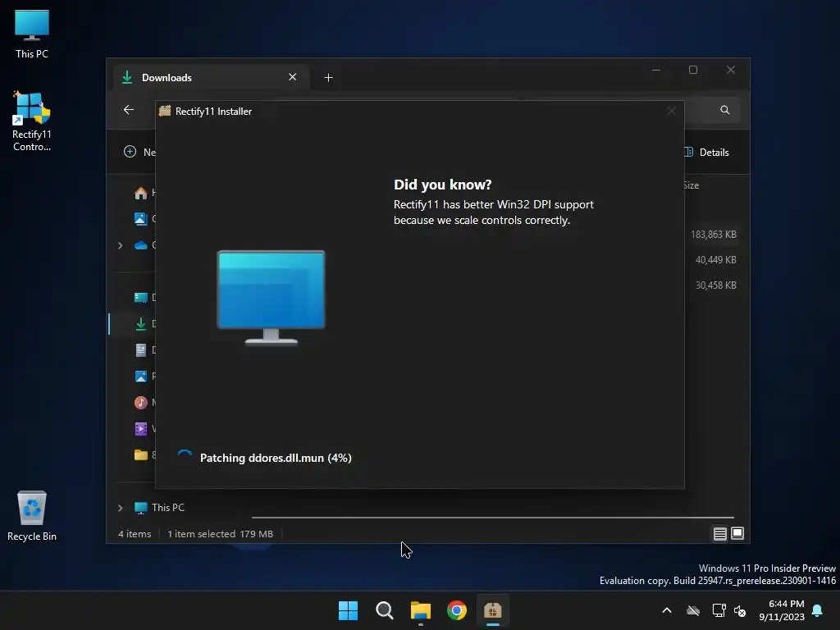840x630 pixels.
Task: Open the Details pane in File Explorer
Action: (x=707, y=152)
